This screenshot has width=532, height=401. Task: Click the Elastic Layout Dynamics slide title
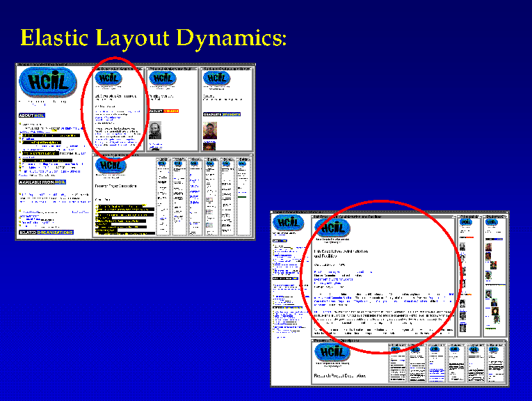pyautogui.click(x=153, y=38)
